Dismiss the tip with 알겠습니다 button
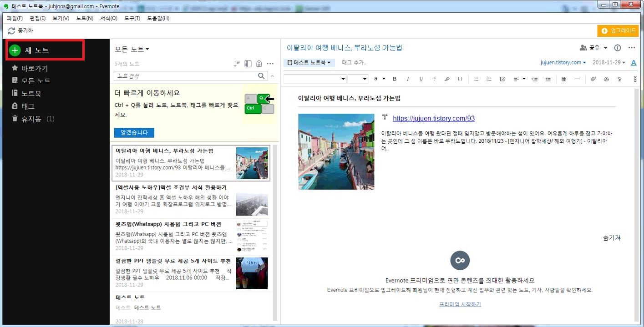644x327 pixels. (x=134, y=133)
